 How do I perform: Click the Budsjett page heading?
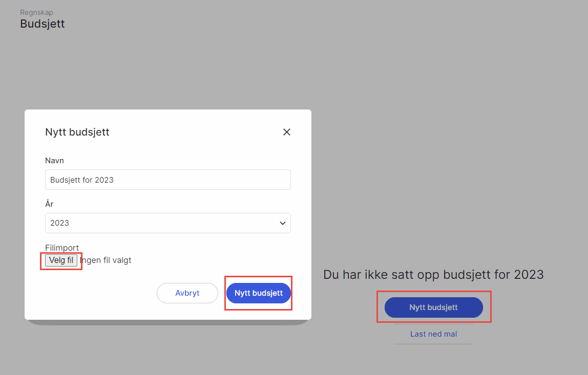pos(43,24)
